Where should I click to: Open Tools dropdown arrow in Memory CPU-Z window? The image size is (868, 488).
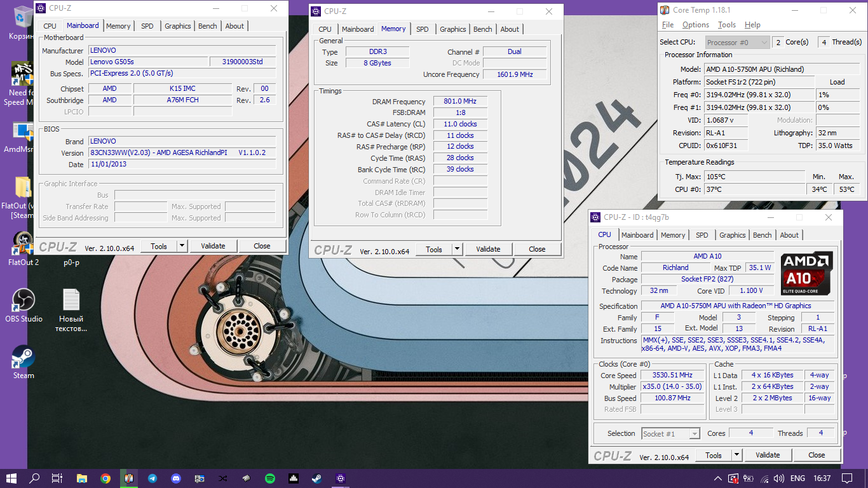(x=457, y=249)
